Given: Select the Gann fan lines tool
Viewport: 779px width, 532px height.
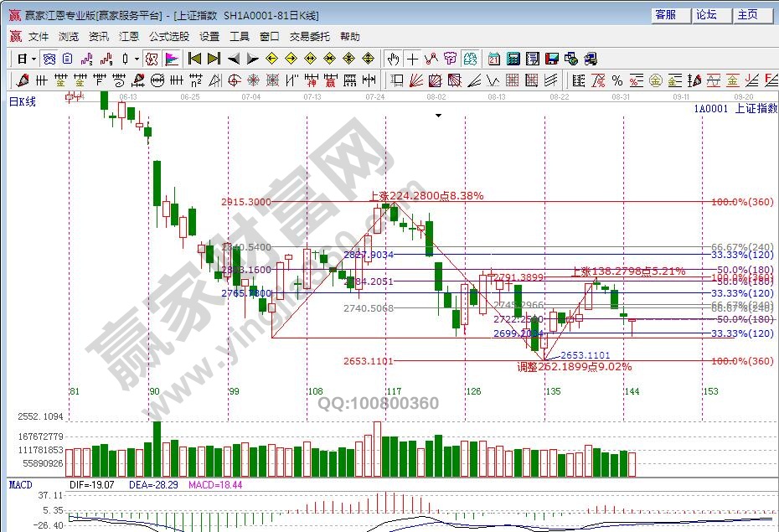Looking at the screenshot, I should (415, 80).
